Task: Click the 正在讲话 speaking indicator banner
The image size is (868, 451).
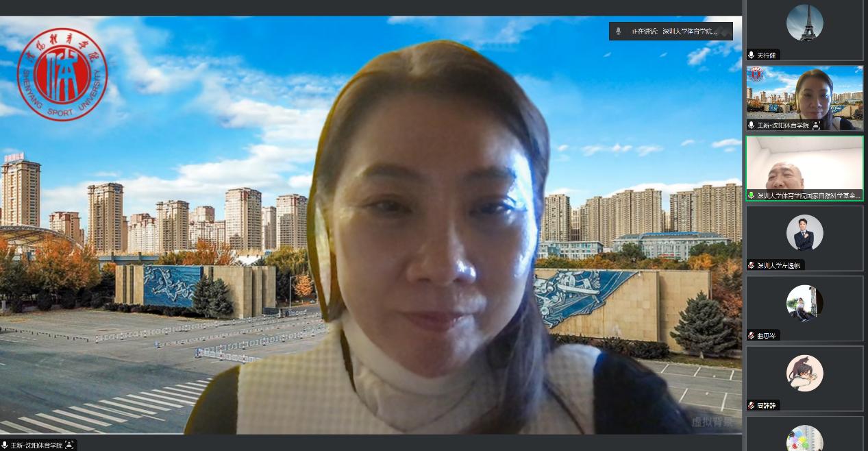Action: point(671,32)
